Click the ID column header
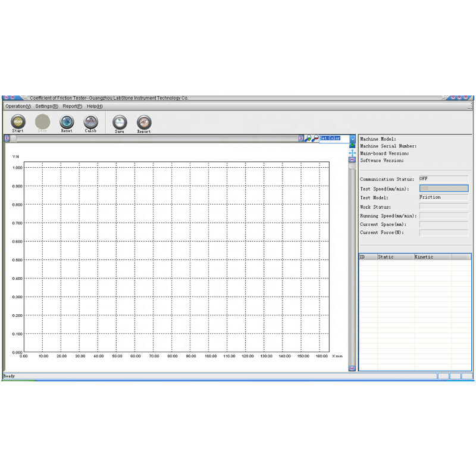 tap(368, 257)
